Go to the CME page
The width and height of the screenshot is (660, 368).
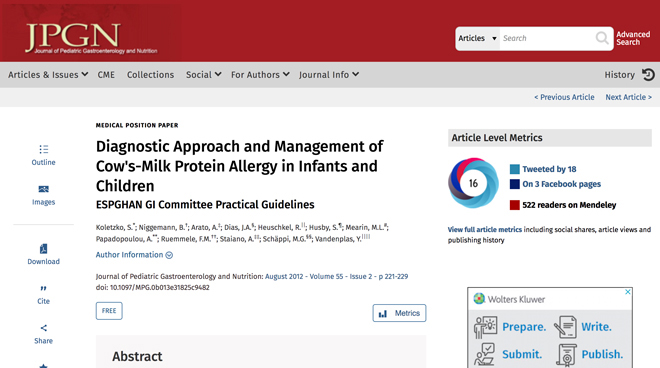point(106,75)
